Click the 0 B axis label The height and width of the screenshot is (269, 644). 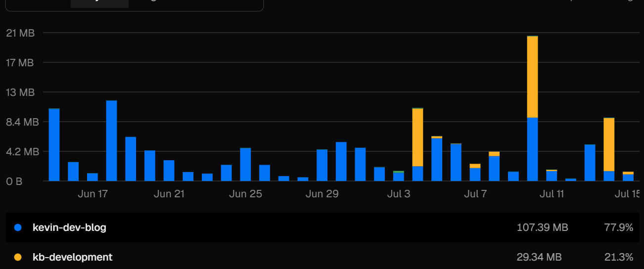(x=14, y=181)
